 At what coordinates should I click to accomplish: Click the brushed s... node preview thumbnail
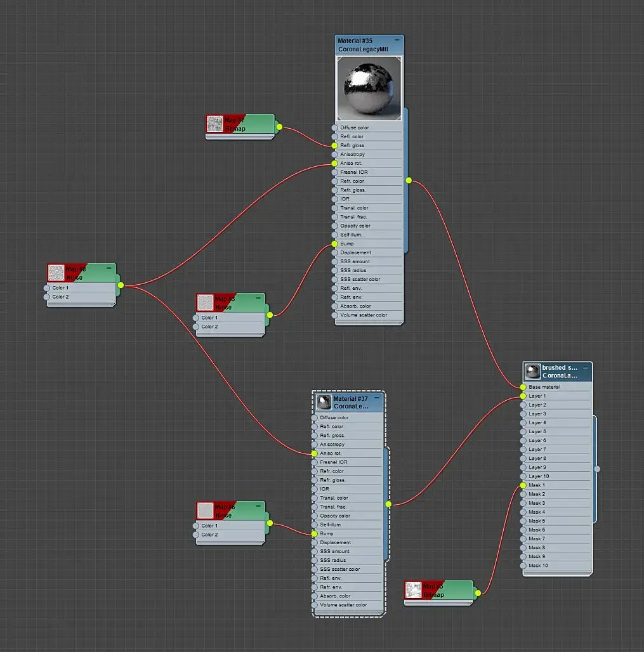click(532, 371)
